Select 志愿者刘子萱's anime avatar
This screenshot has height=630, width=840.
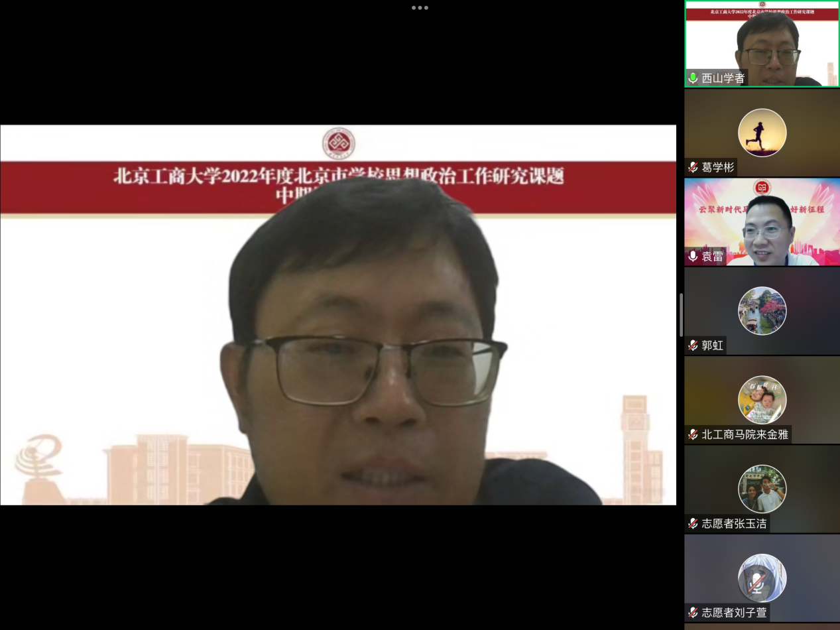[x=762, y=578]
